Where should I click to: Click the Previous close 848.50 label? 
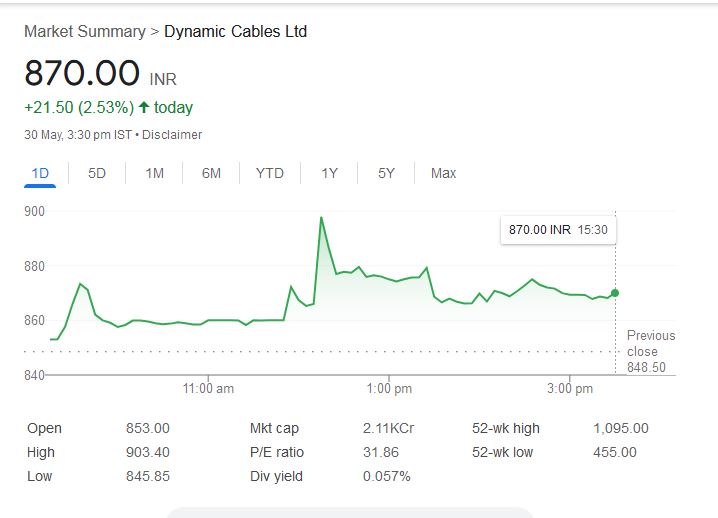coord(651,351)
